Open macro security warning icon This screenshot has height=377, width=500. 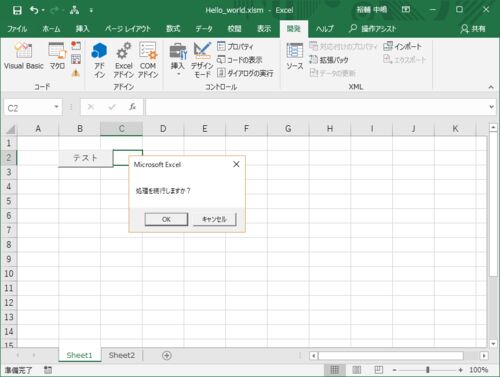[76, 73]
